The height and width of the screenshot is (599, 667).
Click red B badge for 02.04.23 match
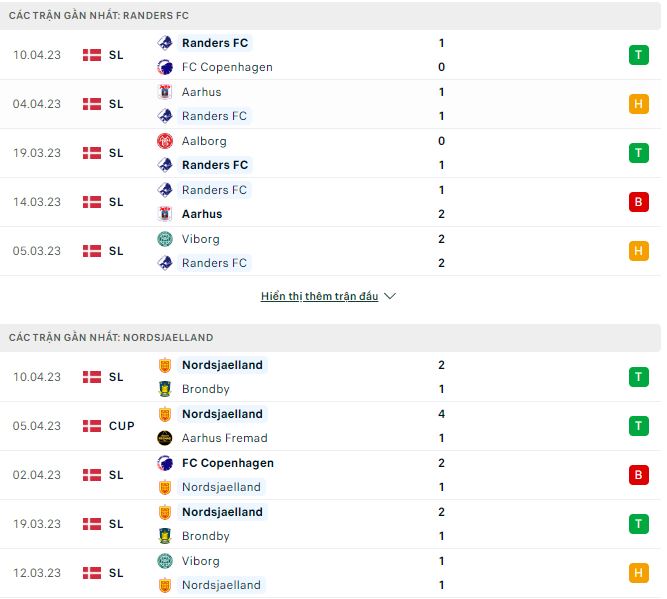click(638, 475)
